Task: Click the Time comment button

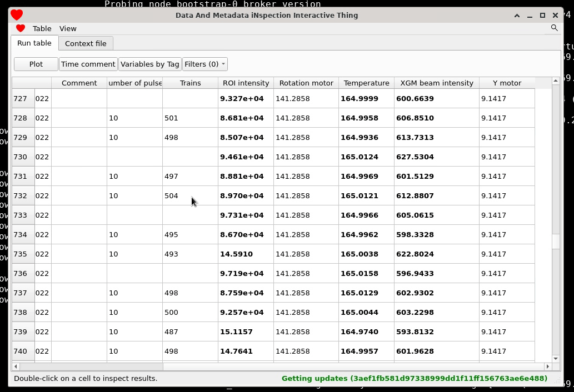Action: tap(88, 64)
